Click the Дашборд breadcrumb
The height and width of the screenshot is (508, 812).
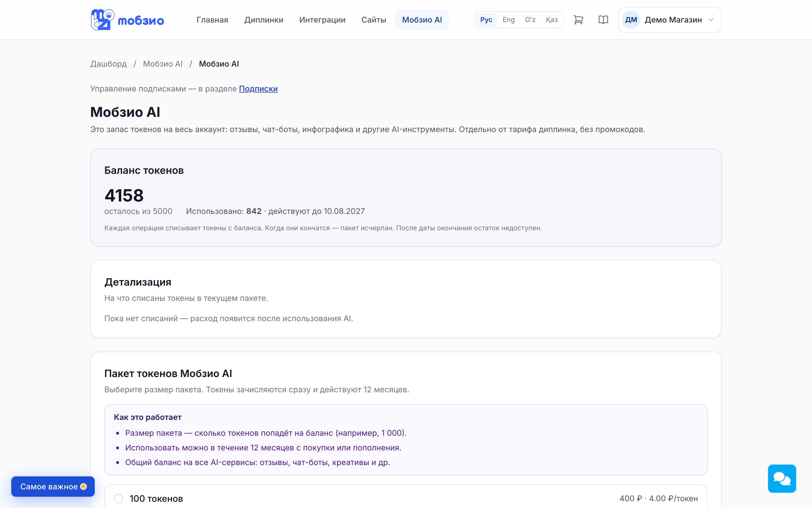(x=108, y=64)
